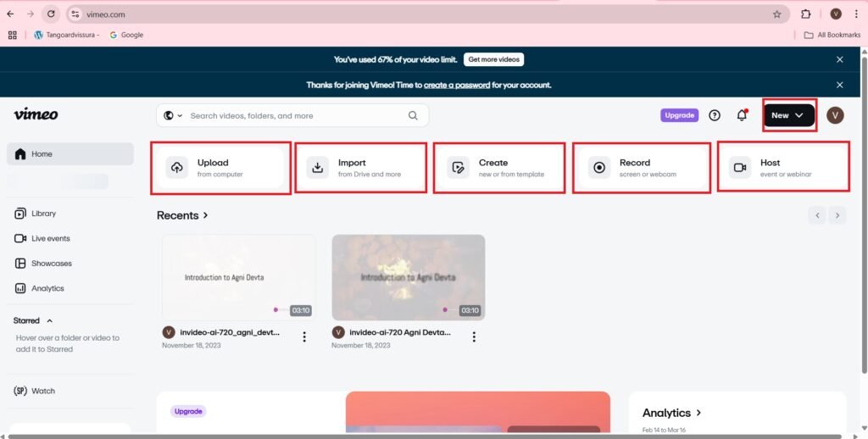Click Get more videos button

pos(494,59)
